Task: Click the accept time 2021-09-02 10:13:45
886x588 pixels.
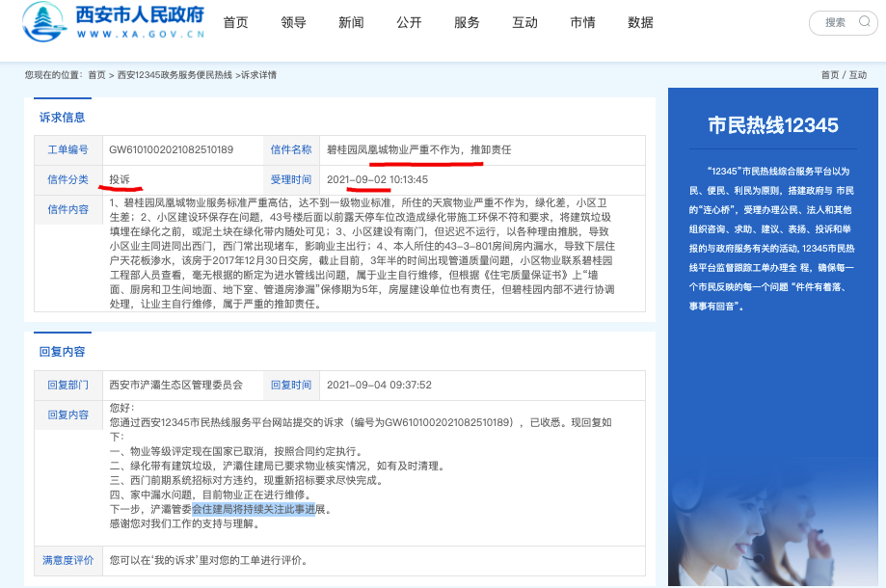Action: [x=378, y=180]
